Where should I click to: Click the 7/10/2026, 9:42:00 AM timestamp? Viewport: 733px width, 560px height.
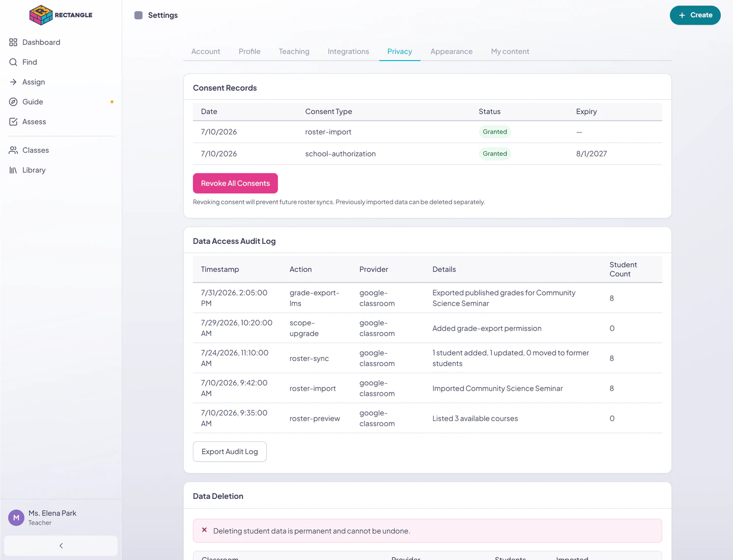click(234, 388)
